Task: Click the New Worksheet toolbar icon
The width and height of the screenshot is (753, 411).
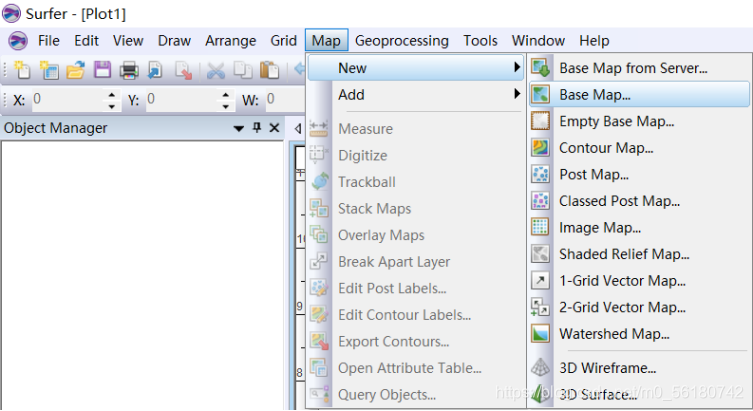Action: [49, 70]
